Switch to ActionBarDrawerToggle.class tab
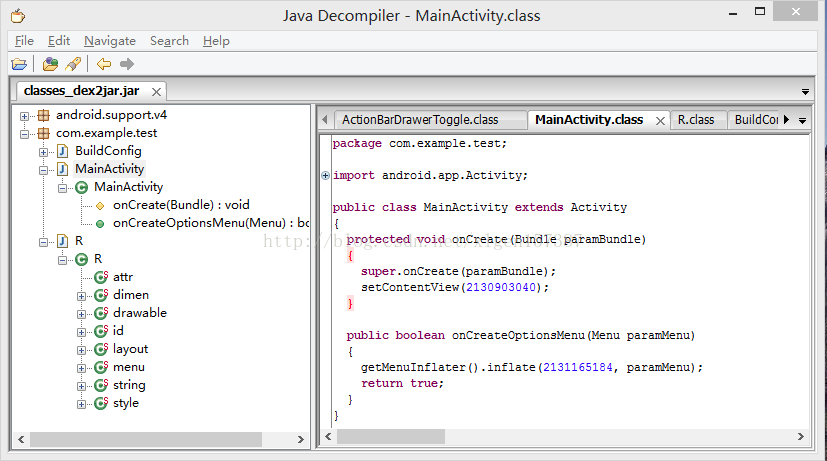 (x=420, y=120)
